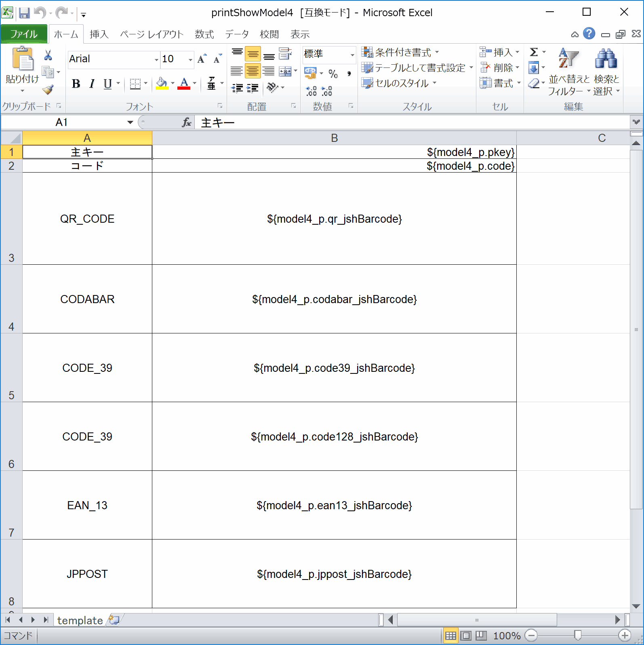Apply cell borders icon

[135, 84]
